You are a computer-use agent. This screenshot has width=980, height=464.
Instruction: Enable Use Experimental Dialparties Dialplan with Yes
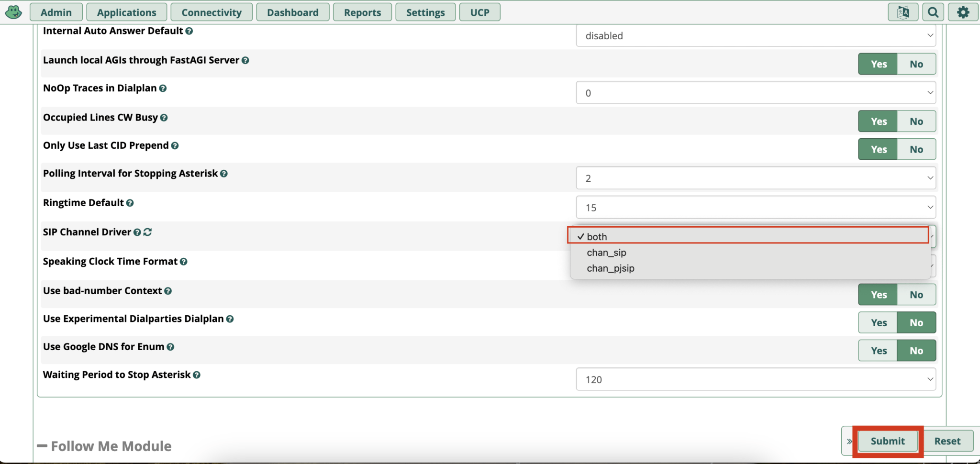878,323
